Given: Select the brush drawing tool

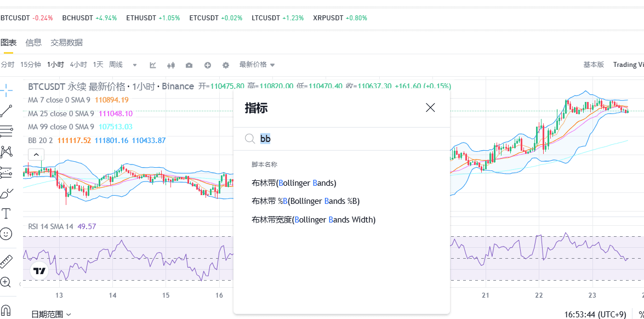Looking at the screenshot, I should click(x=6, y=193).
